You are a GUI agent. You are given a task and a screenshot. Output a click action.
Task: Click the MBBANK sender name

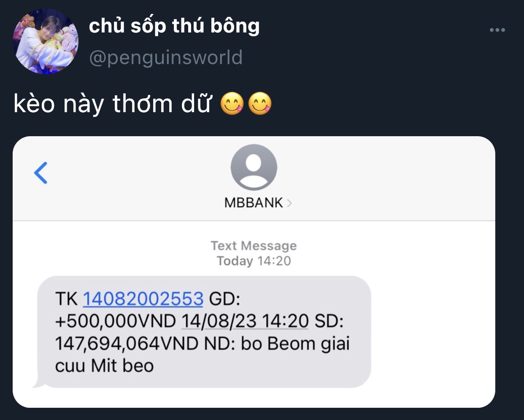[x=254, y=203]
